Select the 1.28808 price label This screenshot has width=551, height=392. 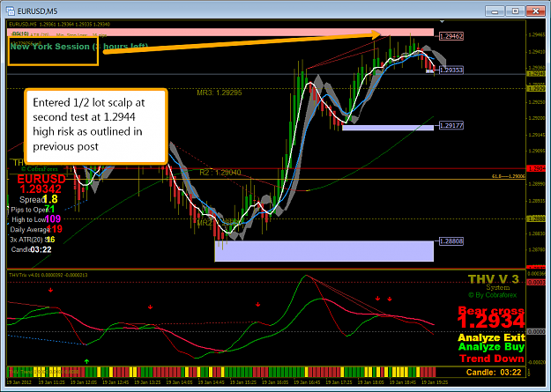point(451,241)
